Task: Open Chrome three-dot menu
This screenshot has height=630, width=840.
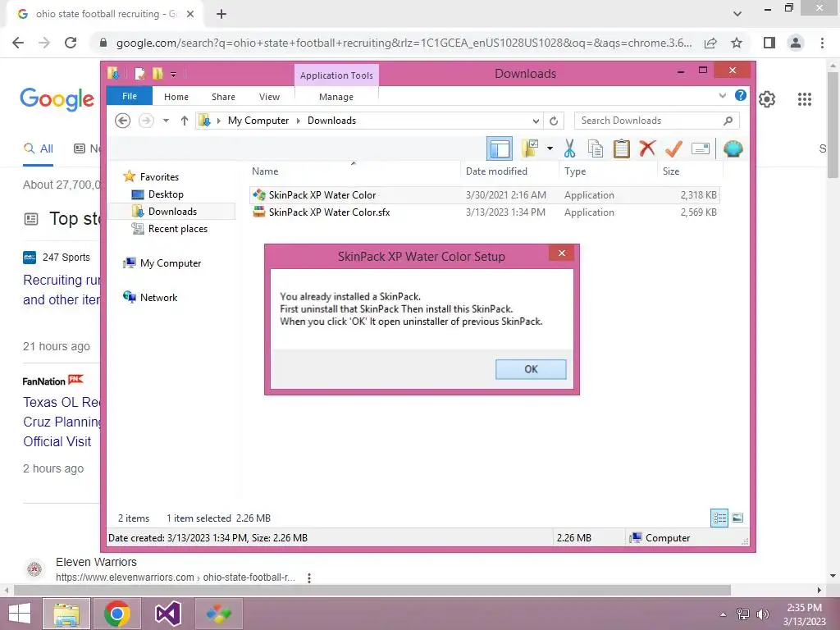Action: 822,43
